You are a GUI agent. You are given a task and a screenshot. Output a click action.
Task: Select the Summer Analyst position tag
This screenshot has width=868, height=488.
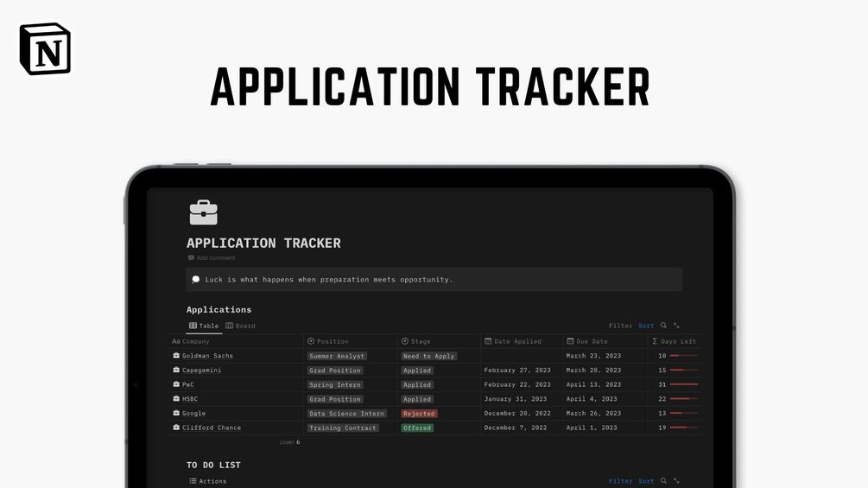tap(337, 357)
